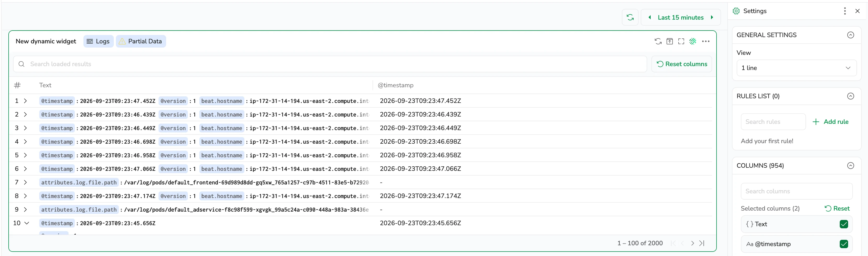Open Last 15 minutes time picker
Viewport: 868px width, 256px height.
[680, 18]
